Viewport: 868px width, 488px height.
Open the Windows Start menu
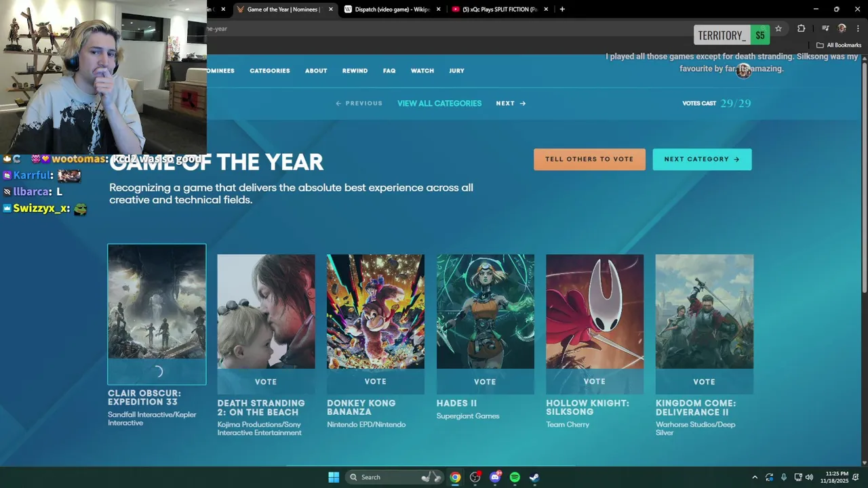click(334, 477)
